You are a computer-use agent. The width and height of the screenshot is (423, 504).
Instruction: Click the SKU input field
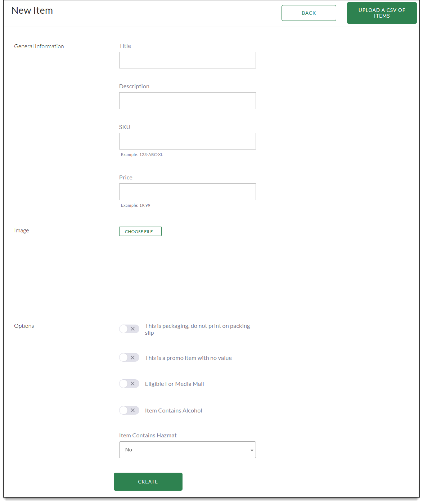tap(187, 141)
